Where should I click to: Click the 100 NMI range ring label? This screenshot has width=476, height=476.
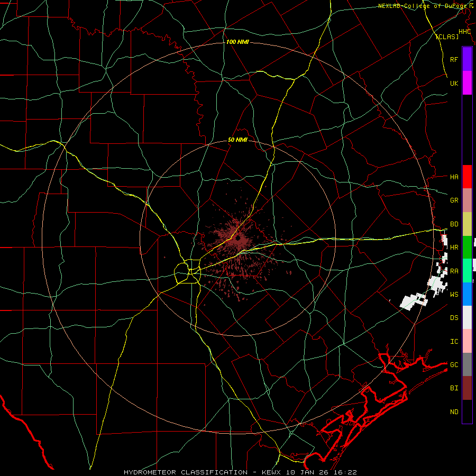pyautogui.click(x=237, y=42)
